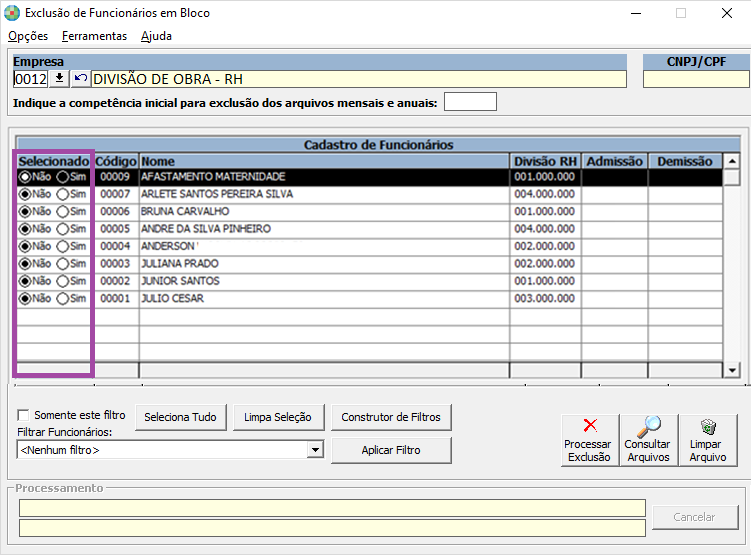Image resolution: width=751 pixels, height=555 pixels.
Task: Click the Empresa code field 0012
Action: coord(31,79)
